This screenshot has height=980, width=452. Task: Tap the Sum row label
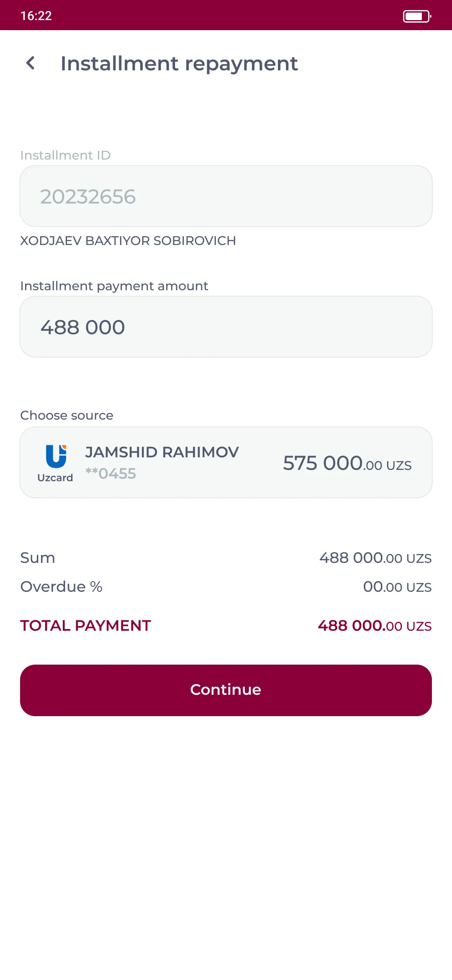tap(38, 558)
